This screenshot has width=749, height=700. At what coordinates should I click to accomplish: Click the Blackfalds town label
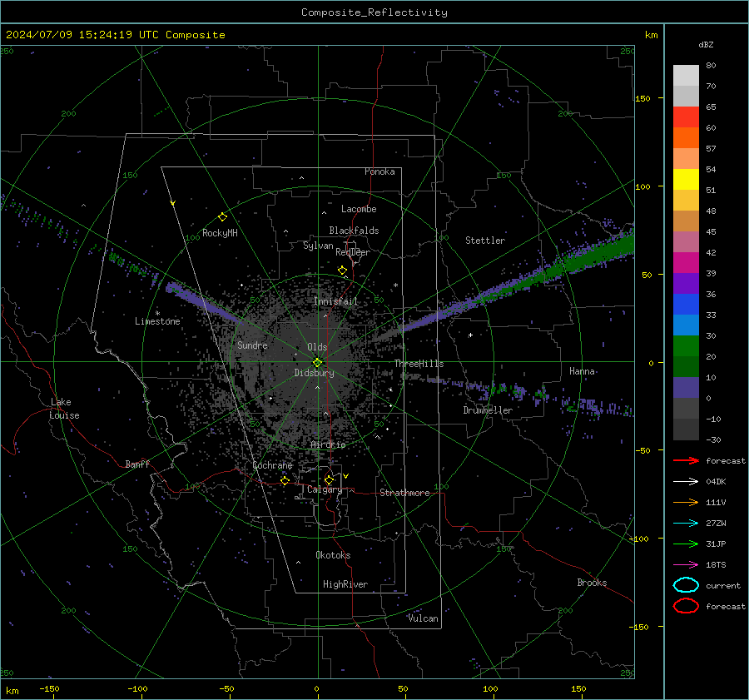tap(354, 231)
